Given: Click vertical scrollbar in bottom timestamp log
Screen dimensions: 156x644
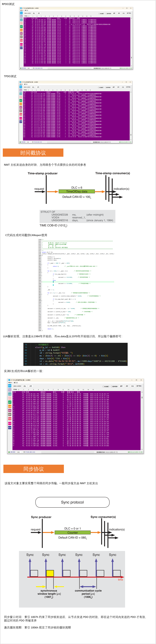Looking at the screenshot, I should 142,421.
